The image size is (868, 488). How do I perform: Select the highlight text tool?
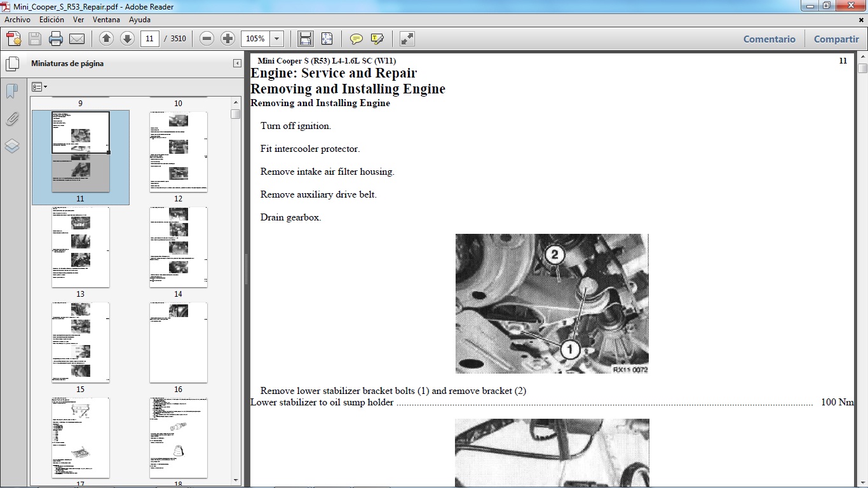[377, 39]
